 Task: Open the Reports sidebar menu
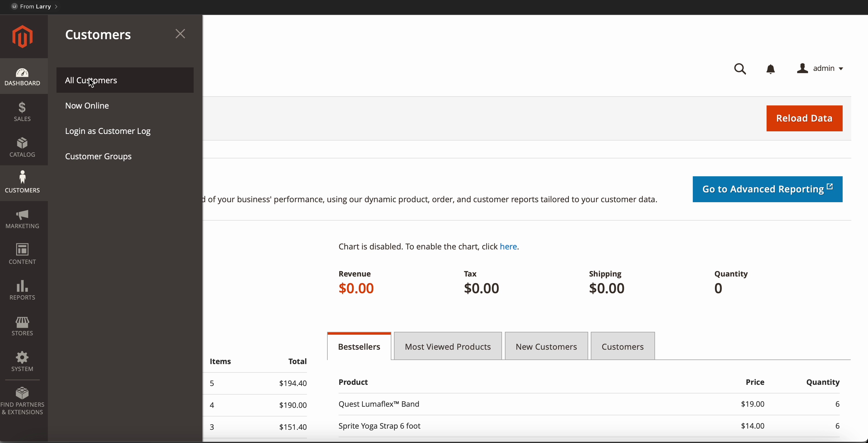click(22, 290)
